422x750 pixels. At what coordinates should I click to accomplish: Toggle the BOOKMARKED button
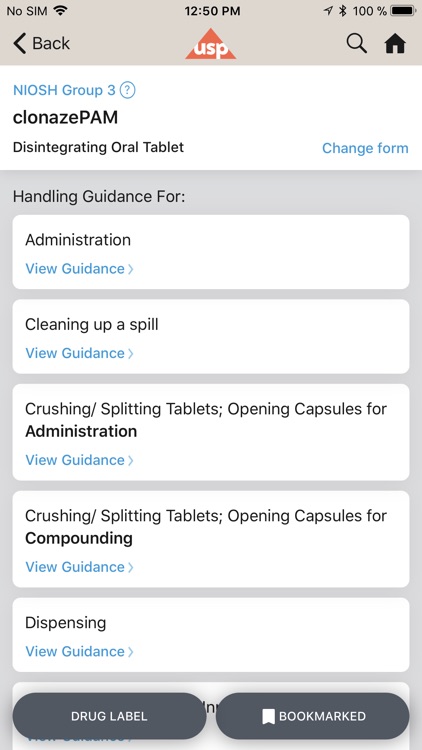[x=313, y=716]
